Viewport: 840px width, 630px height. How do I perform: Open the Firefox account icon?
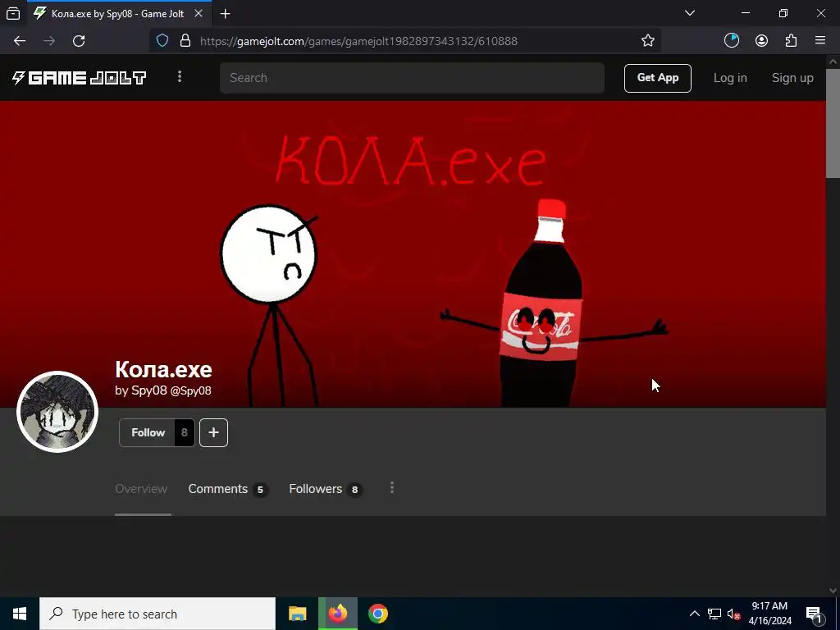761,41
